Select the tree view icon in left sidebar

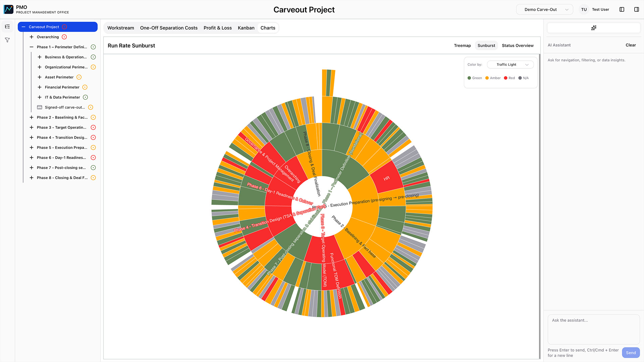coord(7,26)
